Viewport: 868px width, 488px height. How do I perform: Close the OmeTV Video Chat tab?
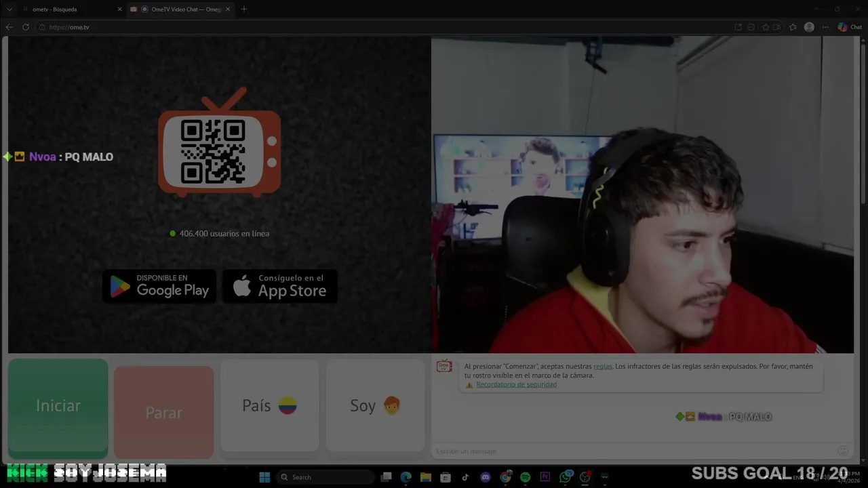click(x=228, y=9)
